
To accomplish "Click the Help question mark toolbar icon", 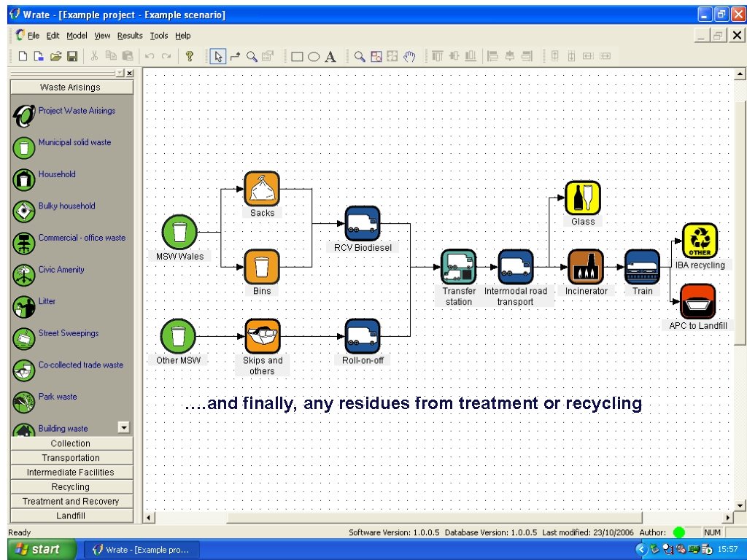I will click(x=189, y=55).
